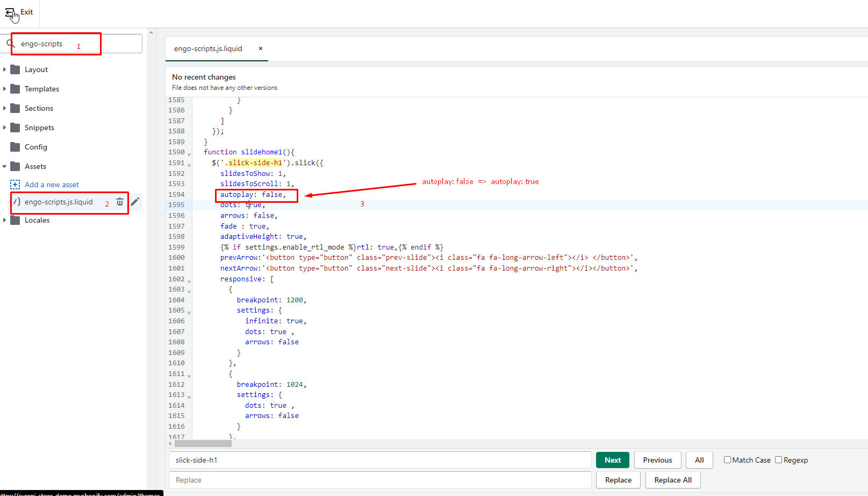The width and height of the screenshot is (868, 496).
Task: Click 'breakpoint: 1200,' code line
Action: [x=271, y=300]
